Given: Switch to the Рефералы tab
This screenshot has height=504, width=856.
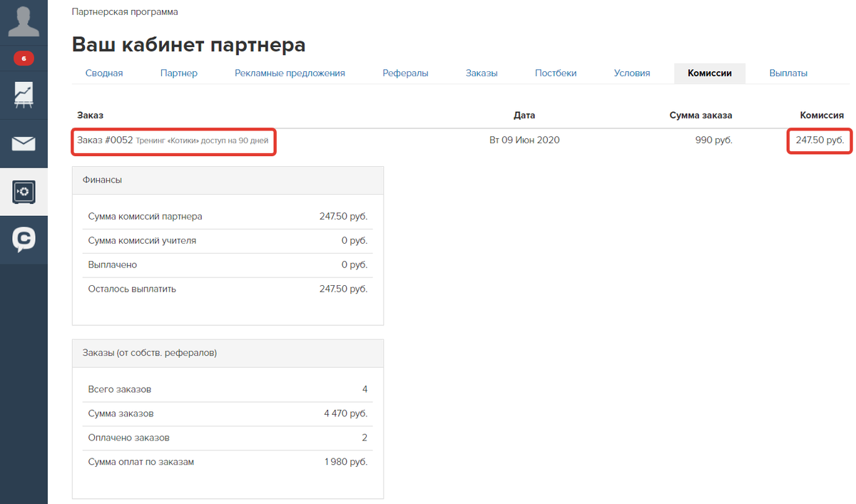Looking at the screenshot, I should [405, 73].
